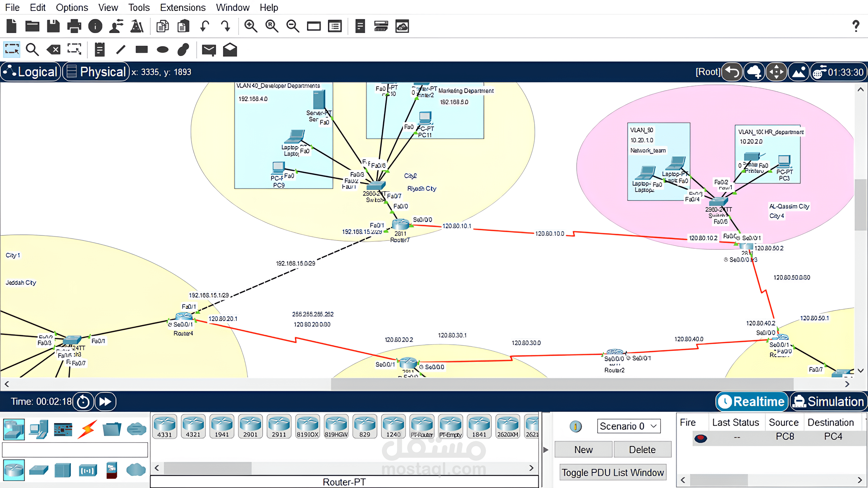The width and height of the screenshot is (868, 488).
Task: Select End Devices category
Action: (x=38, y=429)
